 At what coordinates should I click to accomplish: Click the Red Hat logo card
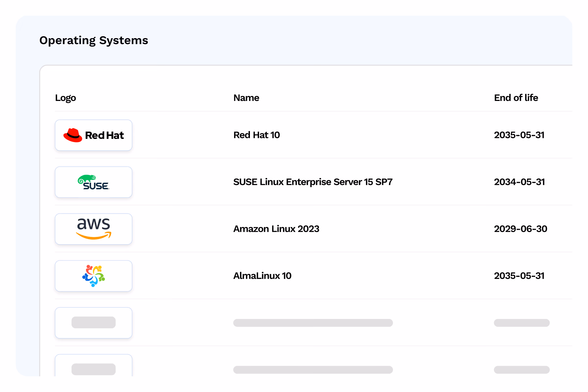click(x=94, y=135)
